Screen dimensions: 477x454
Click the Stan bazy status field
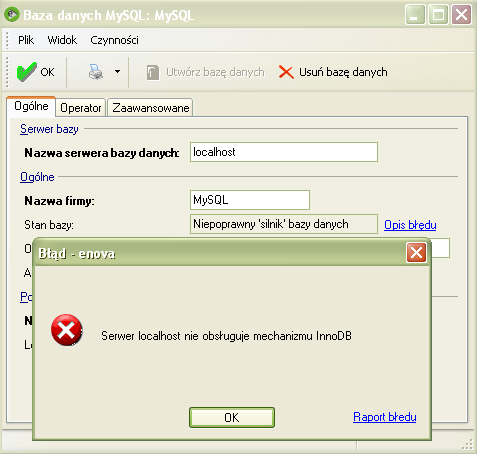(x=284, y=224)
